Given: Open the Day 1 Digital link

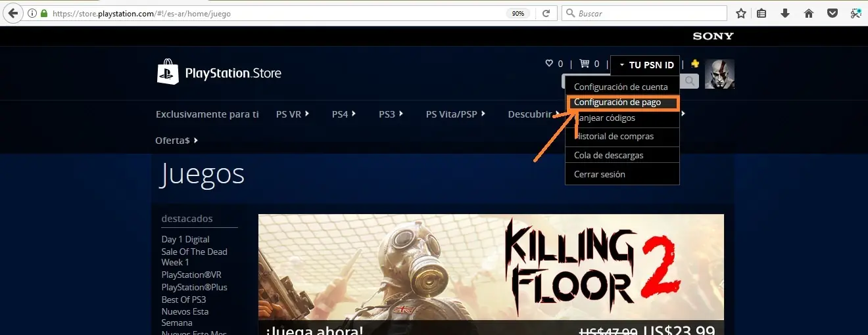Looking at the screenshot, I should coord(185,240).
